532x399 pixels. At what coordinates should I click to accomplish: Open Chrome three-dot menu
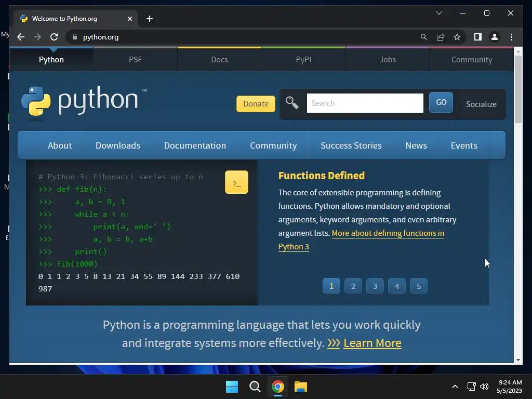511,37
